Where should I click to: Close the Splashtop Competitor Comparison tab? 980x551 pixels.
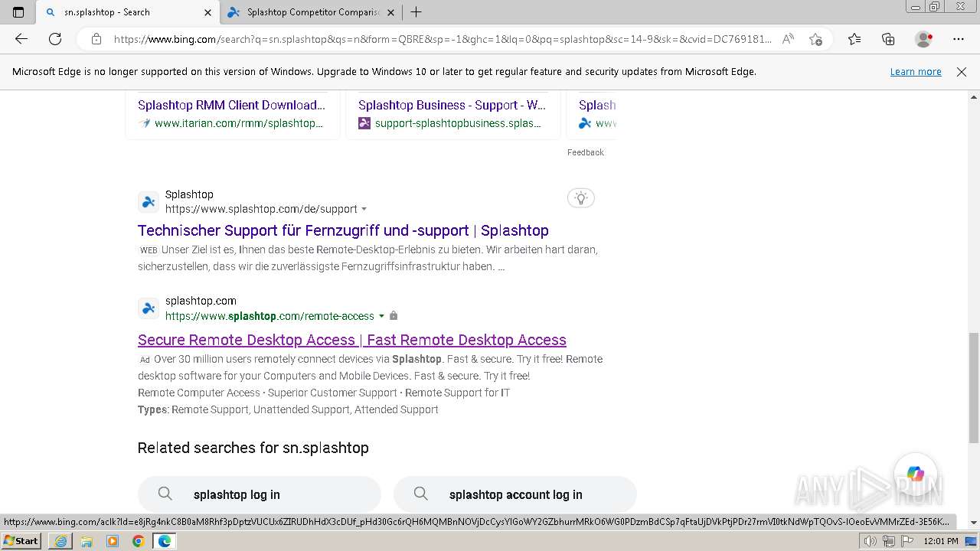[x=390, y=12]
